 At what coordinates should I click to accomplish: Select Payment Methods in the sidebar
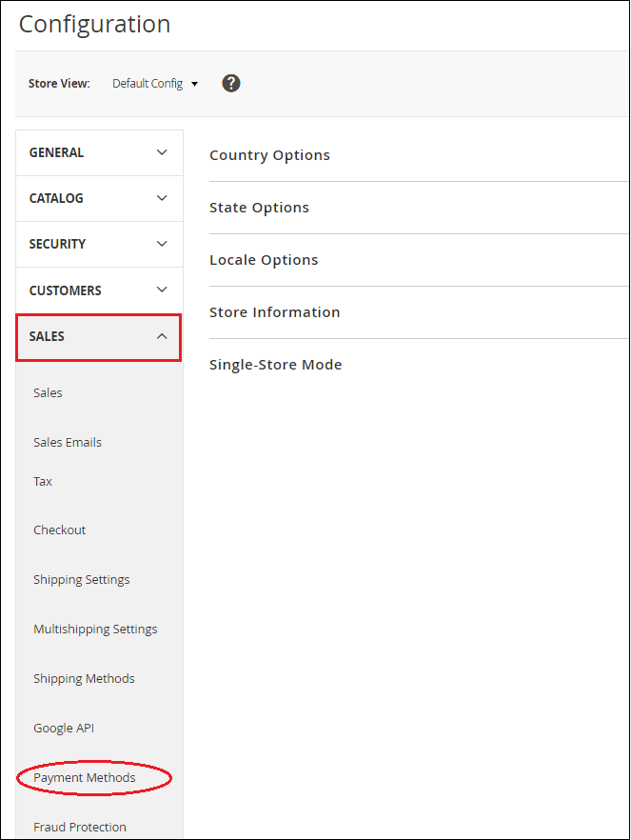(85, 777)
